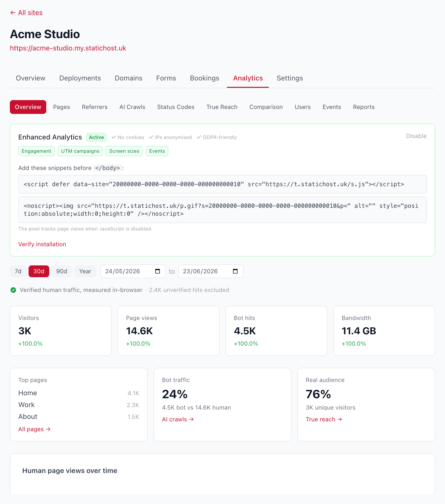Click the Visitors 3K stat card

coord(61,331)
